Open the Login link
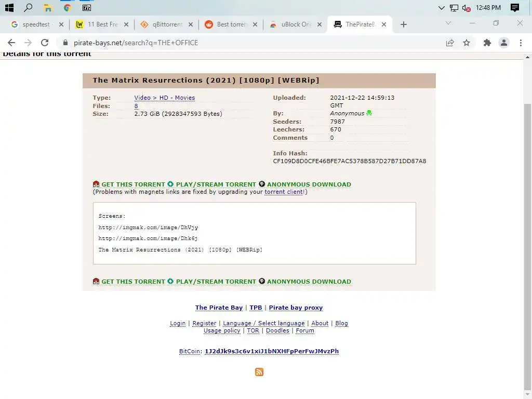The height and width of the screenshot is (399, 532). [x=178, y=323]
